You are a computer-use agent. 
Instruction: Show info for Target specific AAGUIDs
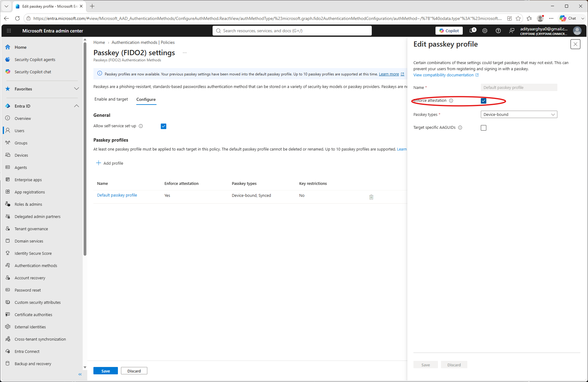(460, 128)
